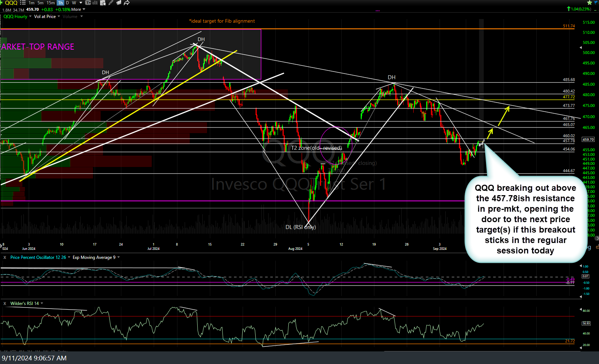Click the green star favorites icon

[589, 3]
